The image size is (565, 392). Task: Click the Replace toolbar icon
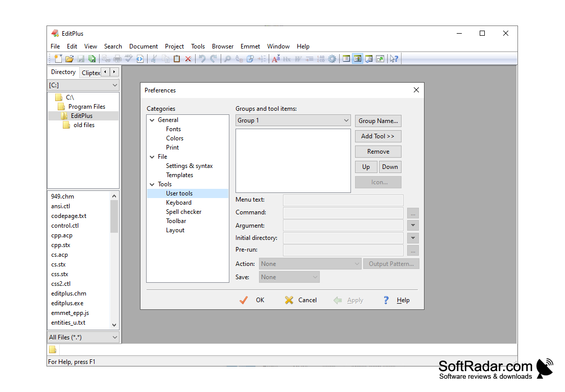pyautogui.click(x=239, y=59)
